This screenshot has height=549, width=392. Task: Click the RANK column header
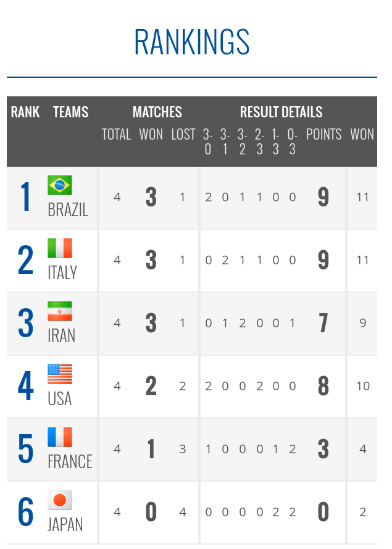[25, 112]
